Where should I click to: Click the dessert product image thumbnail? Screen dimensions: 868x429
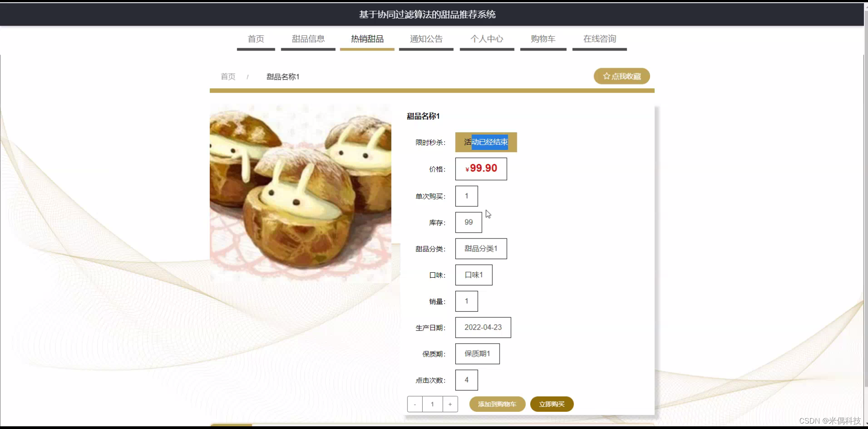[x=300, y=192]
